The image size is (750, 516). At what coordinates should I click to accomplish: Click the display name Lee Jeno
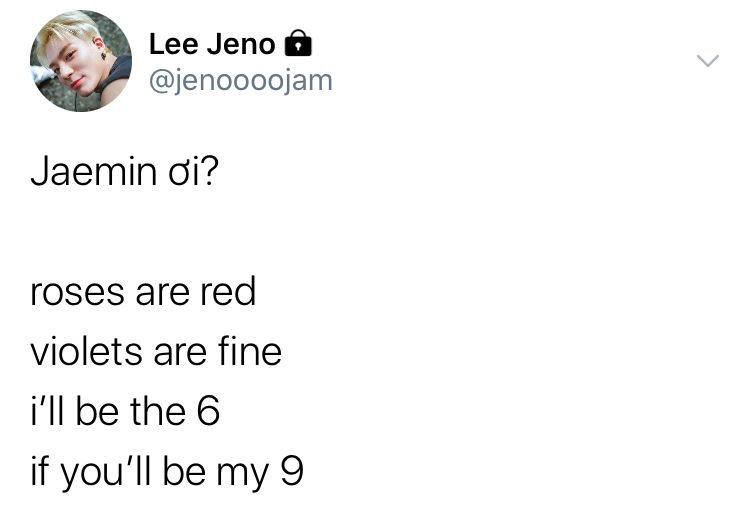[x=212, y=44]
